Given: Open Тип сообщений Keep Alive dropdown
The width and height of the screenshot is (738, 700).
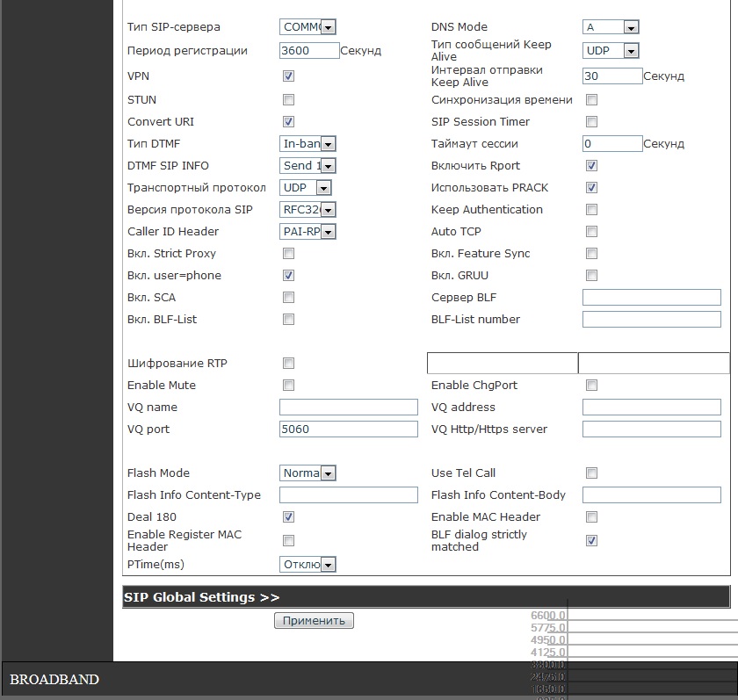Looking at the screenshot, I should tap(611, 51).
